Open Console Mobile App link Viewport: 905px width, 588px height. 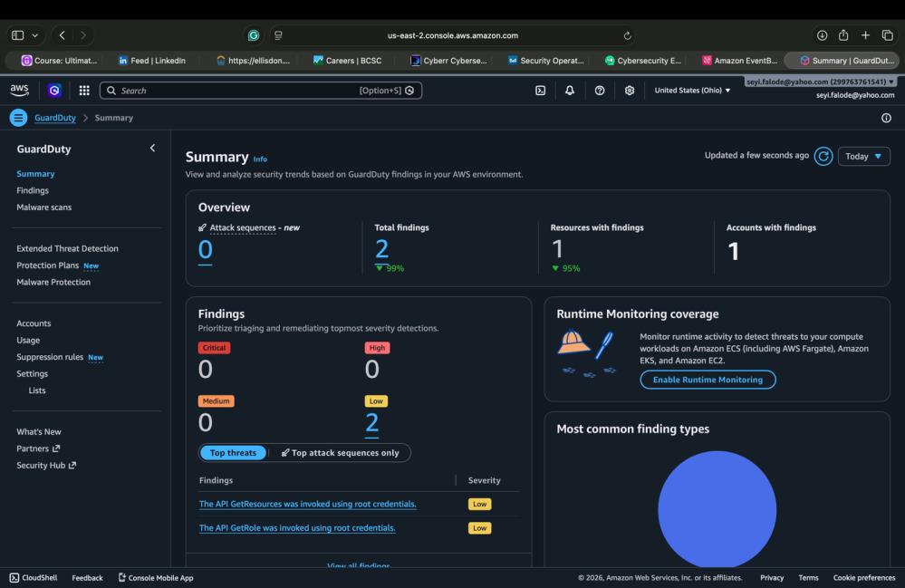pos(156,578)
